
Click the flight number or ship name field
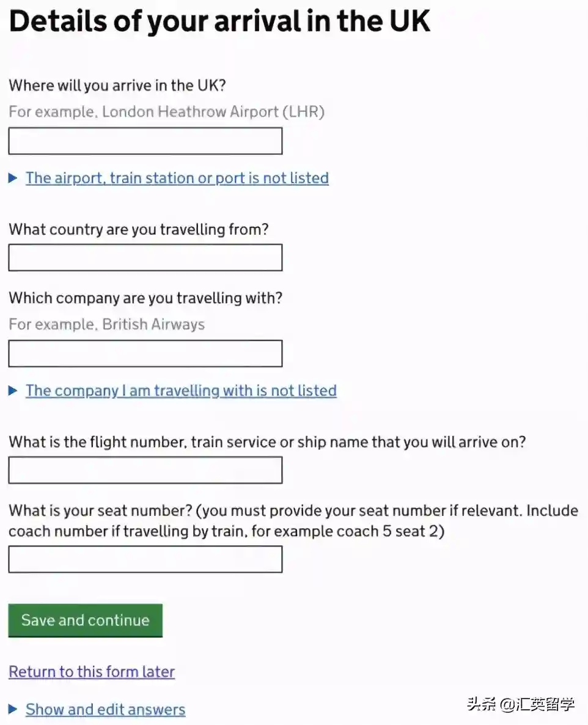pyautogui.click(x=145, y=470)
